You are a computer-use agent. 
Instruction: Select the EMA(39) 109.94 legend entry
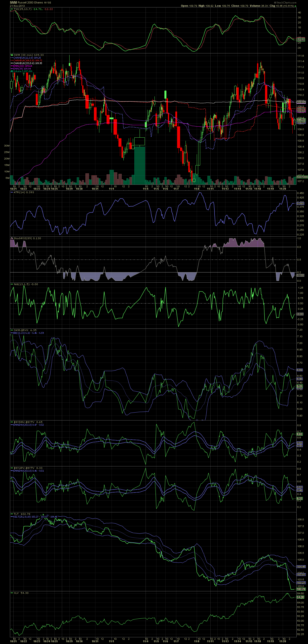click(21, 69)
